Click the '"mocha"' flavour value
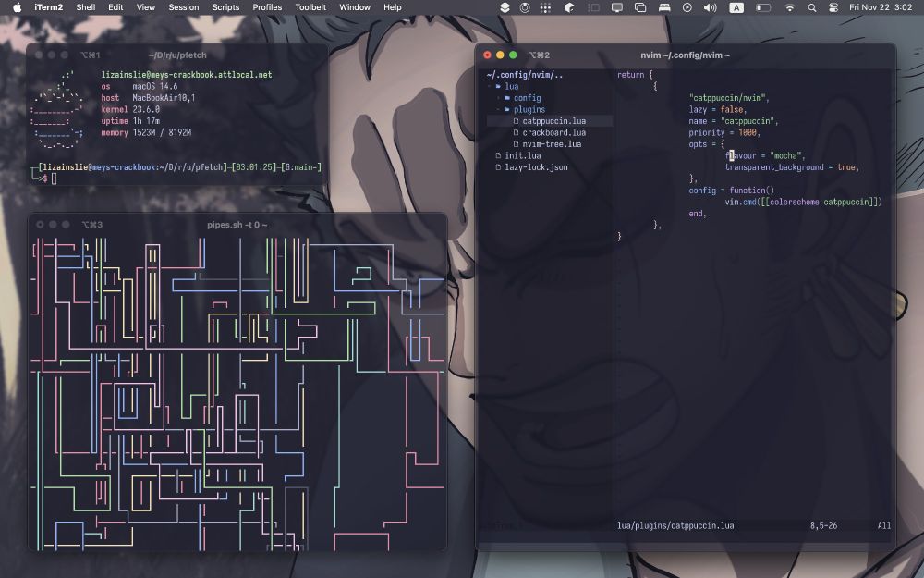 [x=784, y=155]
